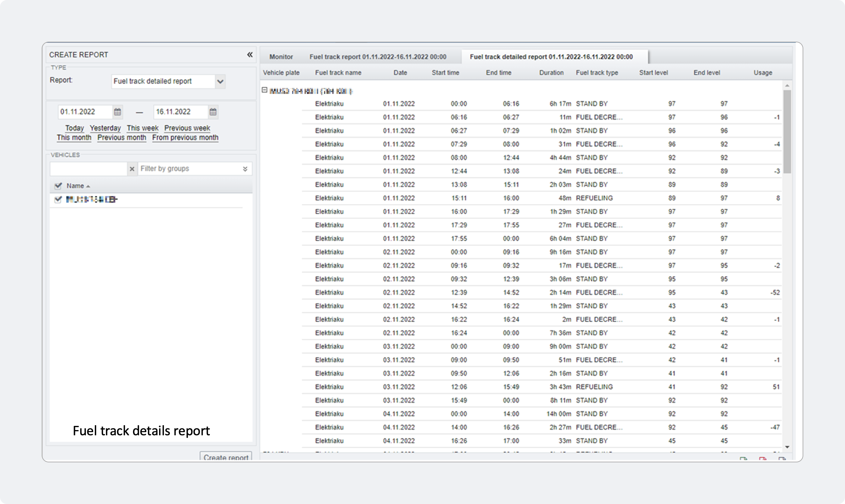Open Fuel track report tab
Screen dimensions: 845x504
click(378, 57)
